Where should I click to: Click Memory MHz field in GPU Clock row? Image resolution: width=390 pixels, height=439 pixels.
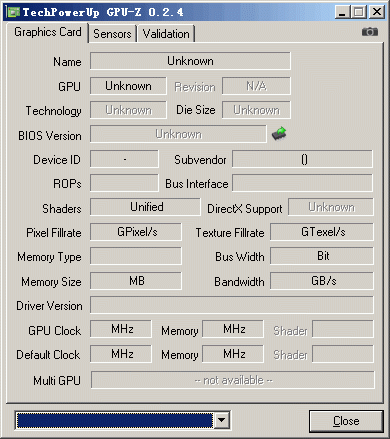(233, 329)
